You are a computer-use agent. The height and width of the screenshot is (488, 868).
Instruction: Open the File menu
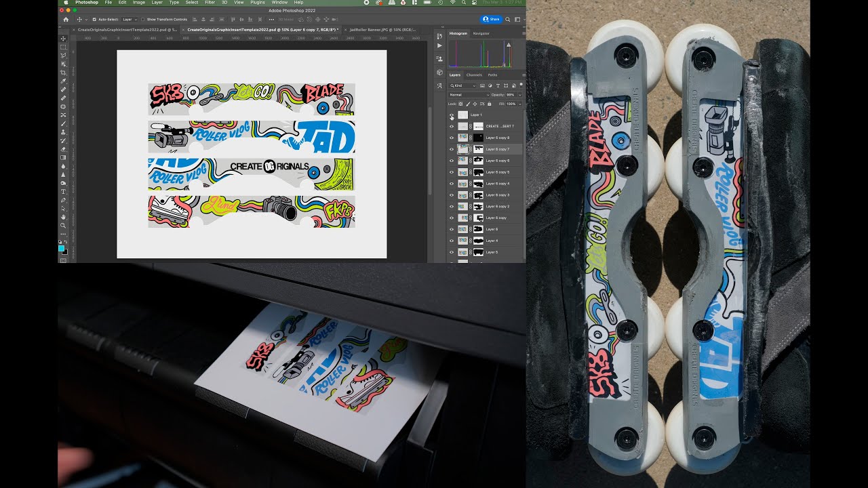coord(108,3)
